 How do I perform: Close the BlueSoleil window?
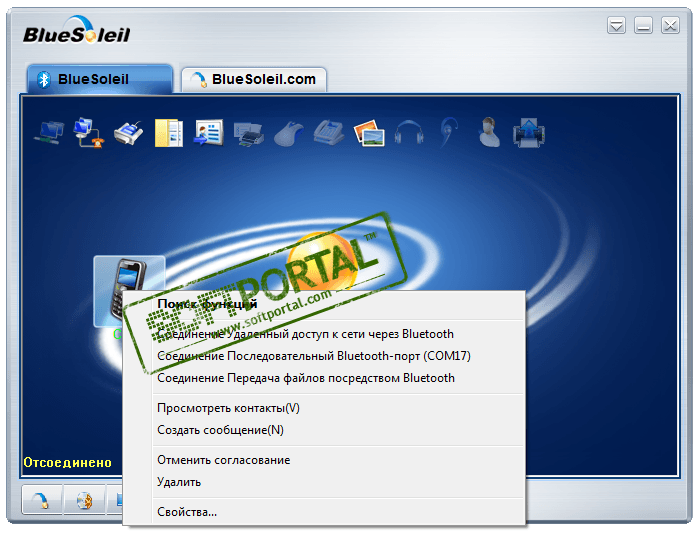(670, 25)
